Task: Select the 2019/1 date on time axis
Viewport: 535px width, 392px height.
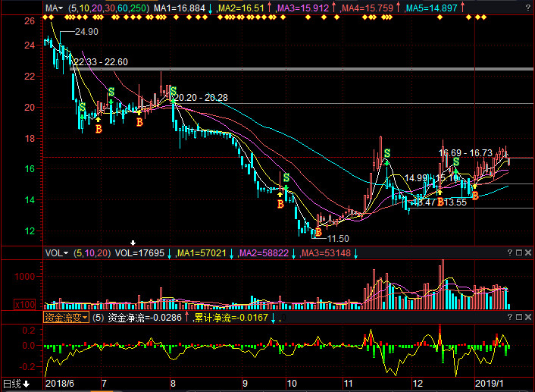Action: click(490, 384)
